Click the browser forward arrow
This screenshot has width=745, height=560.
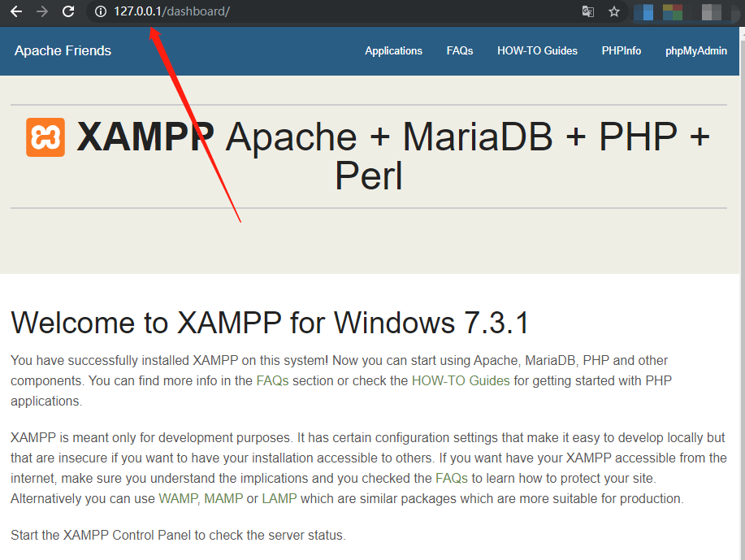point(42,11)
